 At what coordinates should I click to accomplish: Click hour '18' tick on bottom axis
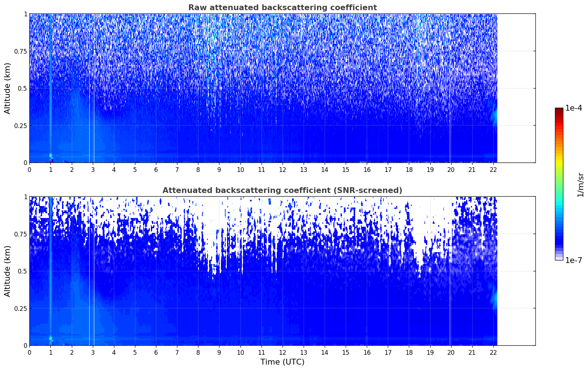[x=409, y=352]
